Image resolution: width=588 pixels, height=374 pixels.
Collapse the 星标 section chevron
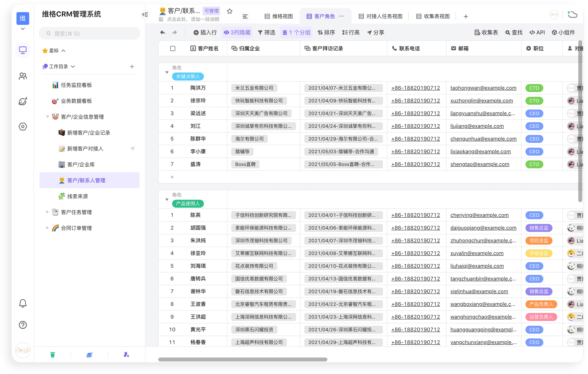click(x=64, y=51)
